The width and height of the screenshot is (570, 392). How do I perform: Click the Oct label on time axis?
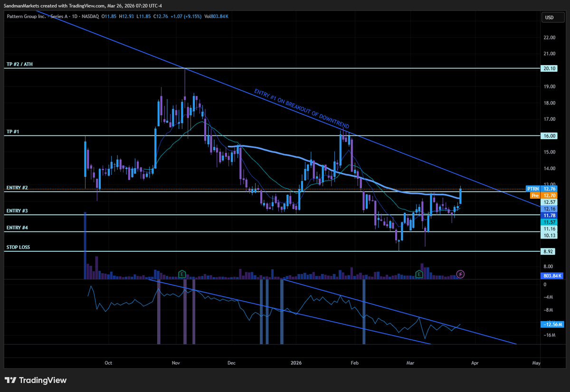pyautogui.click(x=108, y=363)
